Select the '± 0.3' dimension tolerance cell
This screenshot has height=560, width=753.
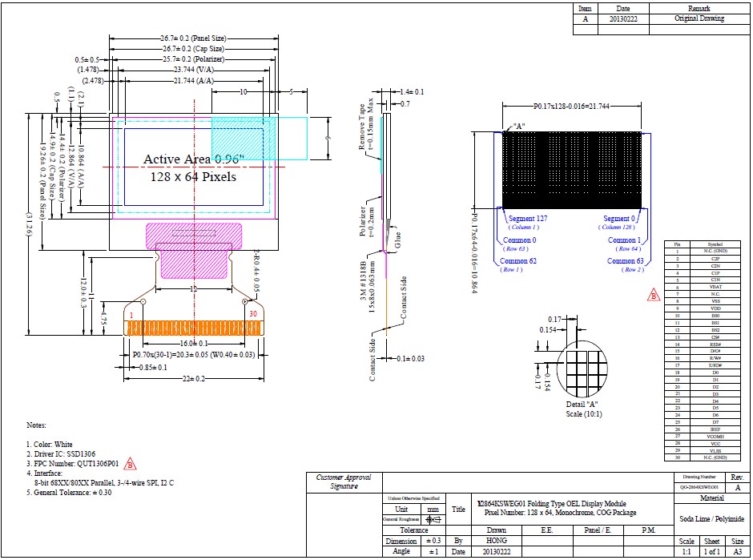click(433, 541)
